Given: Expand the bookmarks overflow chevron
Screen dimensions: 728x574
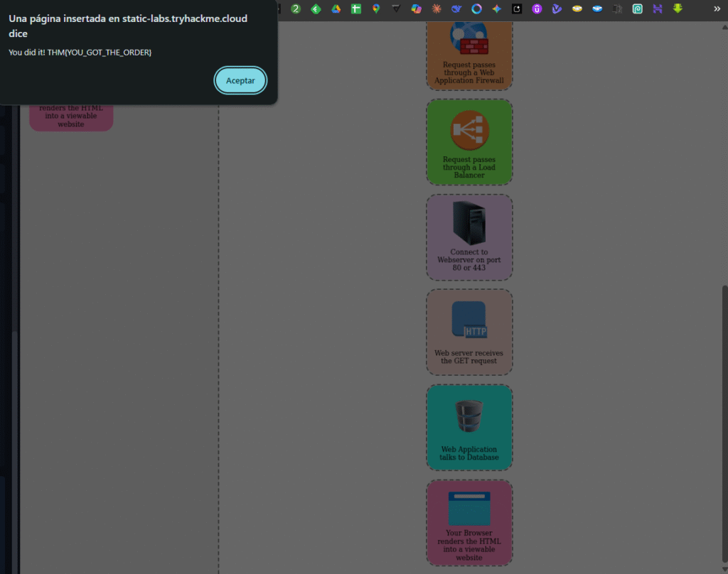Looking at the screenshot, I should (717, 9).
